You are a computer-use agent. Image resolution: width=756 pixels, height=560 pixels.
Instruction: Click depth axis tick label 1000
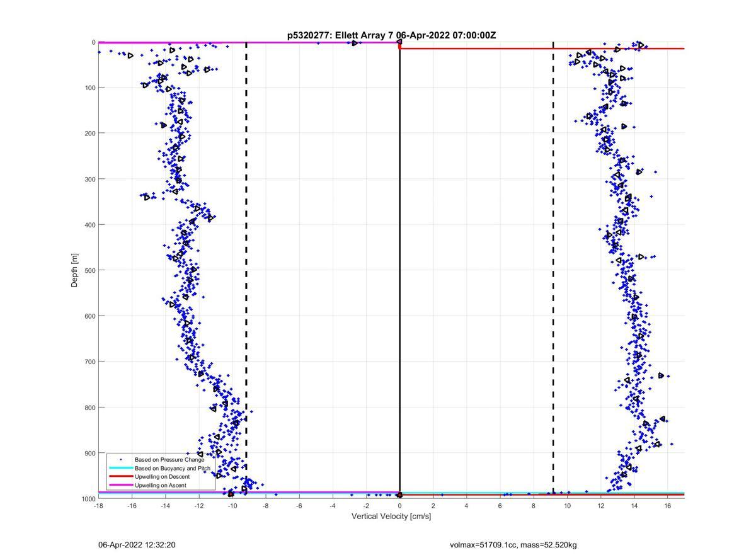pyautogui.click(x=88, y=498)
